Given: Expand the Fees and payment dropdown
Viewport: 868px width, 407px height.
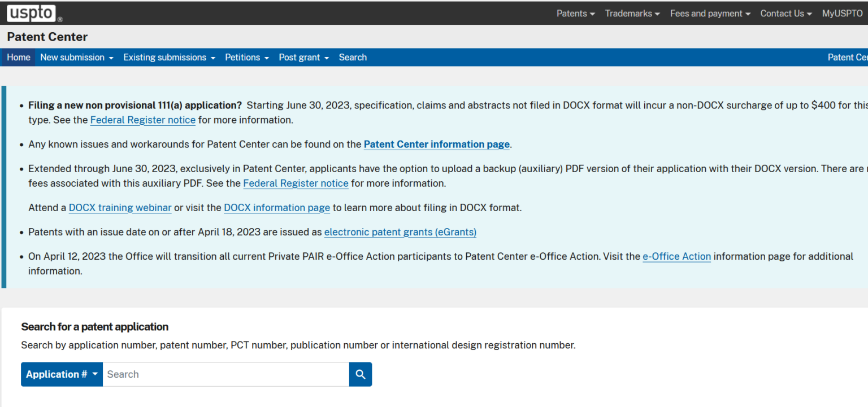Looking at the screenshot, I should pos(709,13).
